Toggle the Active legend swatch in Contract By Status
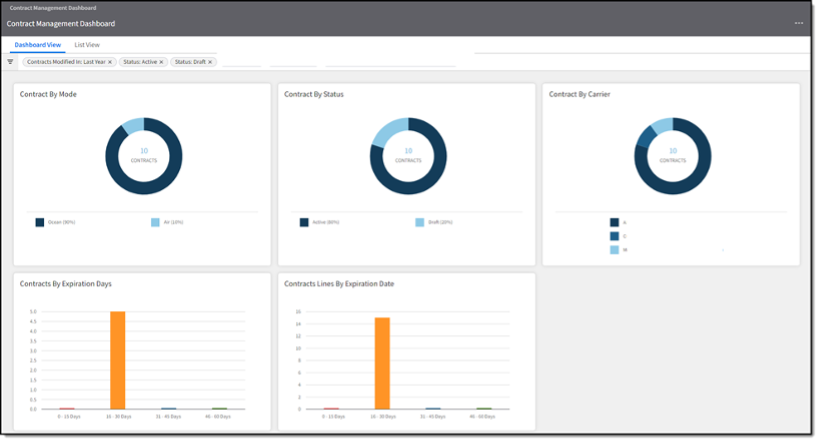 pyautogui.click(x=304, y=222)
